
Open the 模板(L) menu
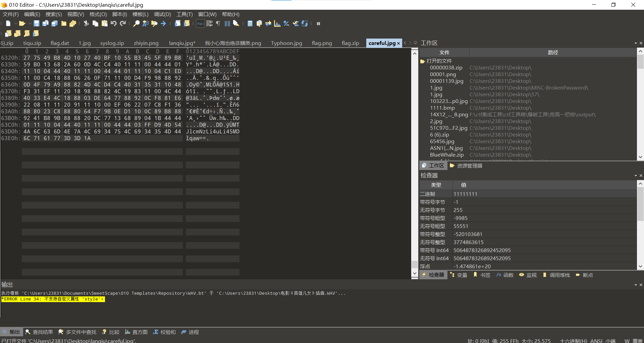point(140,14)
